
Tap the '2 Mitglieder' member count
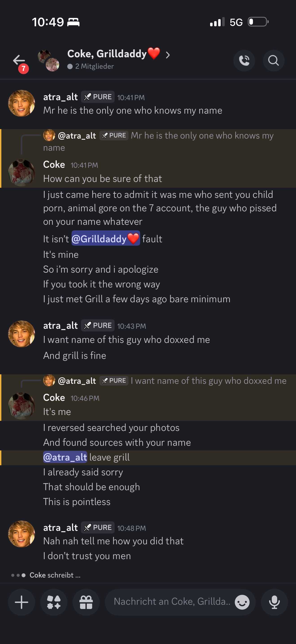[x=94, y=66]
